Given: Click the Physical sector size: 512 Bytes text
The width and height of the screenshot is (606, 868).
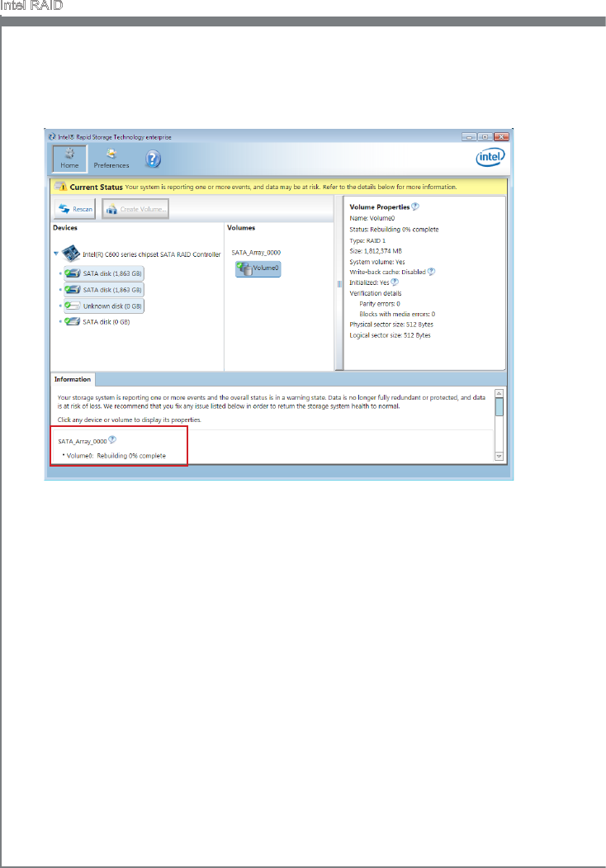Looking at the screenshot, I should pos(391,325).
